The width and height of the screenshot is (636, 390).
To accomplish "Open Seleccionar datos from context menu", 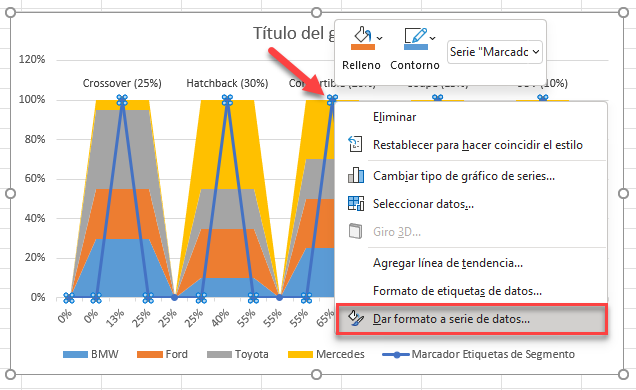I will (x=423, y=204).
